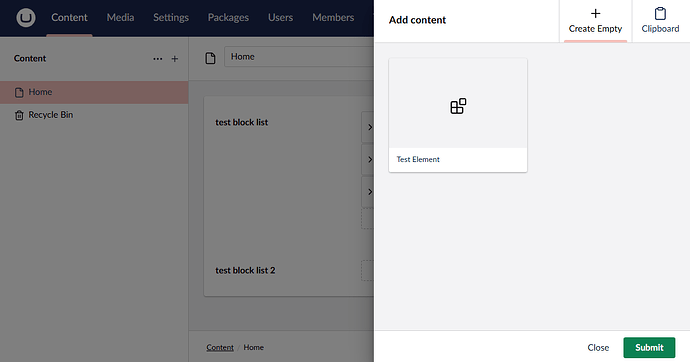The height and width of the screenshot is (362, 690).
Task: Click the Test Element card label
Action: [418, 159]
